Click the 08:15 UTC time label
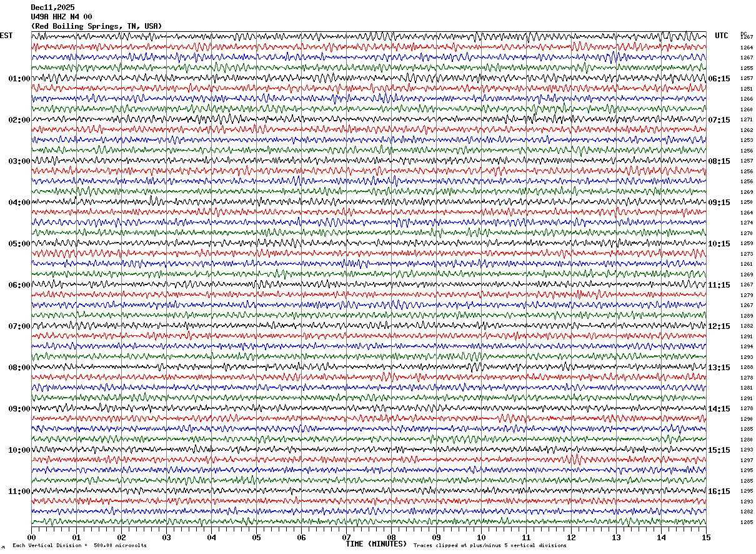The image size is (756, 554). tap(719, 161)
